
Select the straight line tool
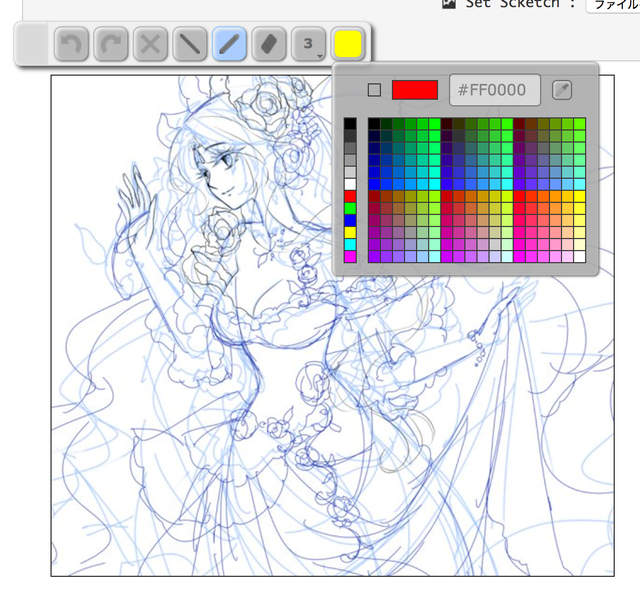(x=189, y=44)
